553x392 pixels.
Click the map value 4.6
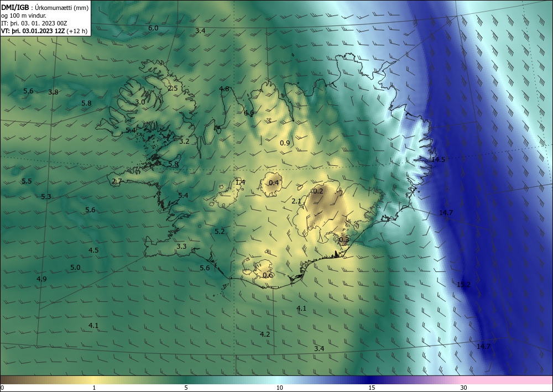click(249, 112)
